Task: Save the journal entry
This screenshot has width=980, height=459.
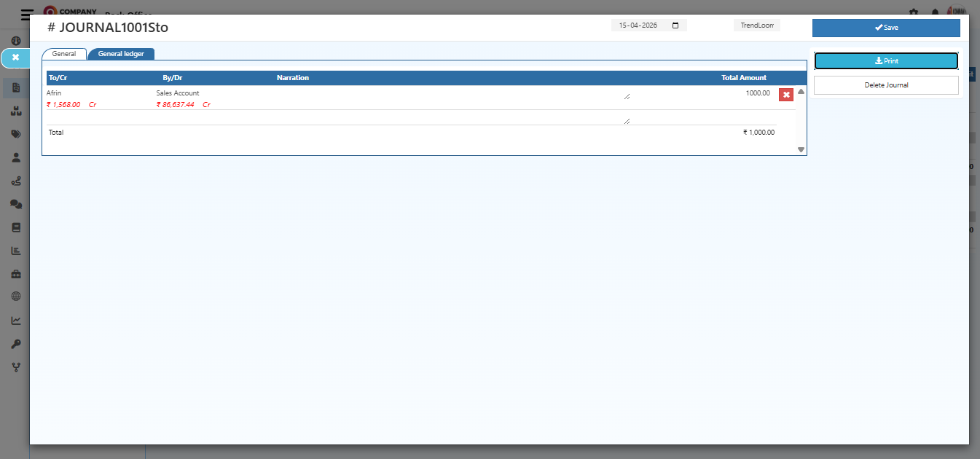Action: (x=886, y=28)
